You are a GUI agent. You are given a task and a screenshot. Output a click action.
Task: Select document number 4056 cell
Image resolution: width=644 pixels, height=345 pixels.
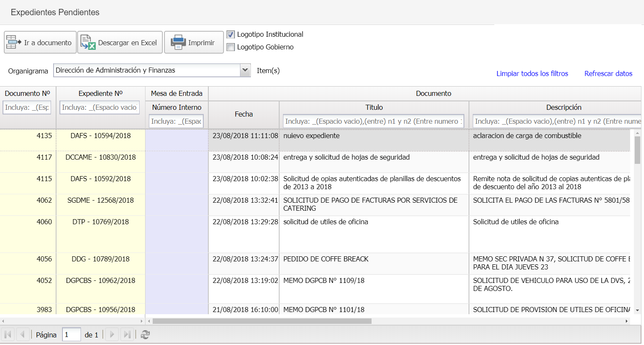(x=28, y=264)
